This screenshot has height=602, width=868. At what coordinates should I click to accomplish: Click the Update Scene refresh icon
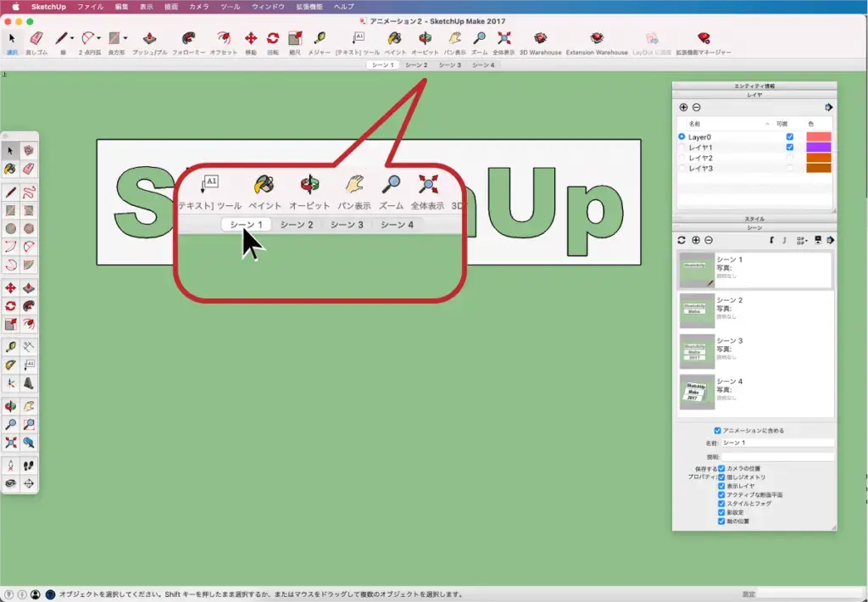[x=682, y=241]
